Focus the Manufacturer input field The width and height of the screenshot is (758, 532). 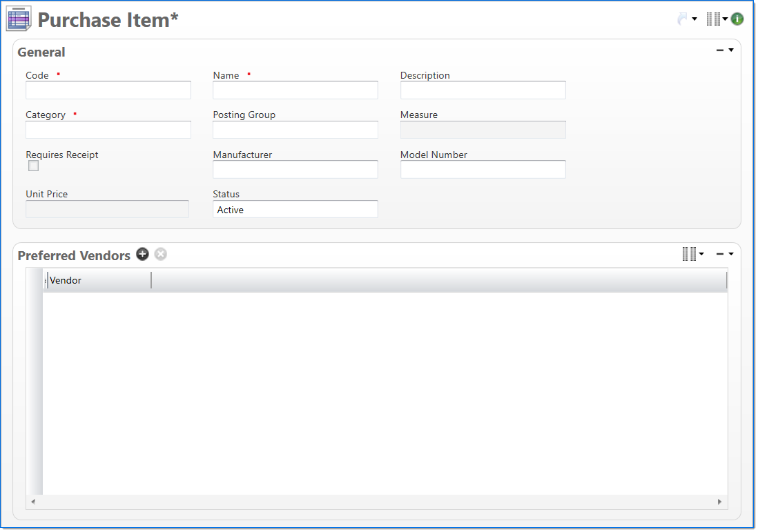click(295, 170)
